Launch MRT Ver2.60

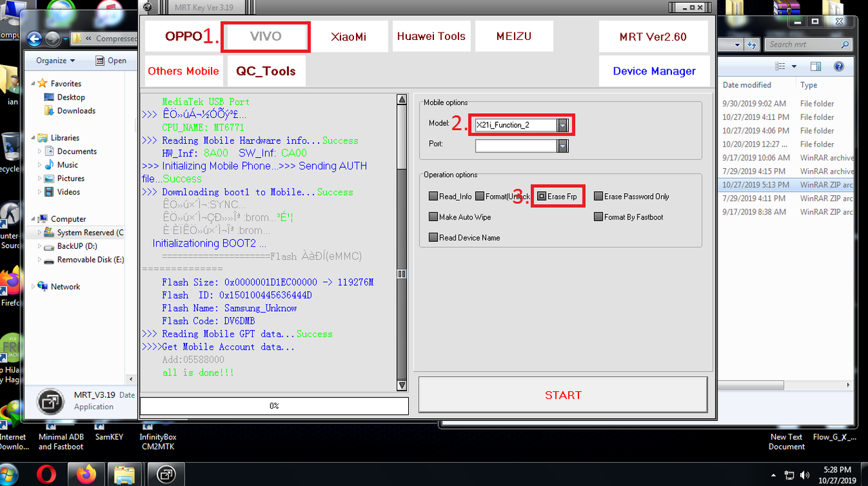click(653, 37)
